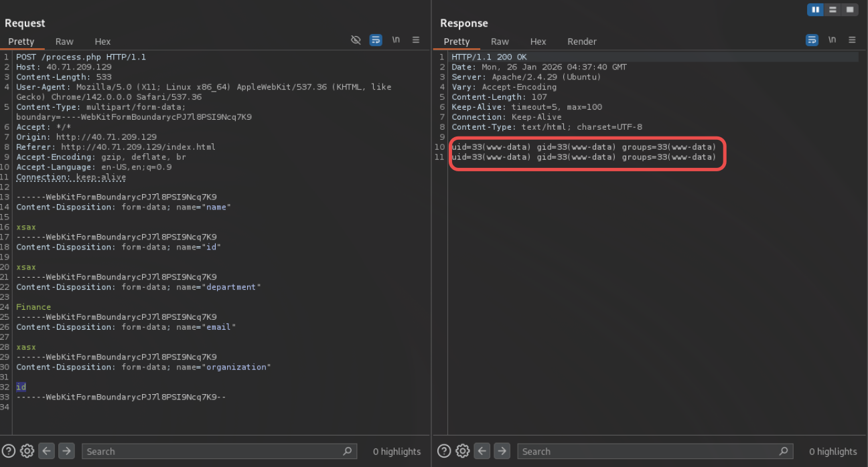The width and height of the screenshot is (868, 467).
Task: Open the Render tab in Response
Action: [581, 41]
